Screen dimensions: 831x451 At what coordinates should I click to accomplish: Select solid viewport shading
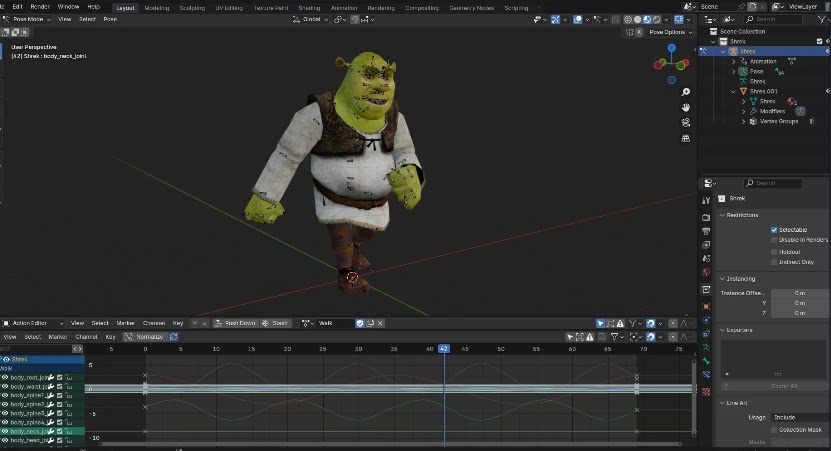tap(638, 20)
